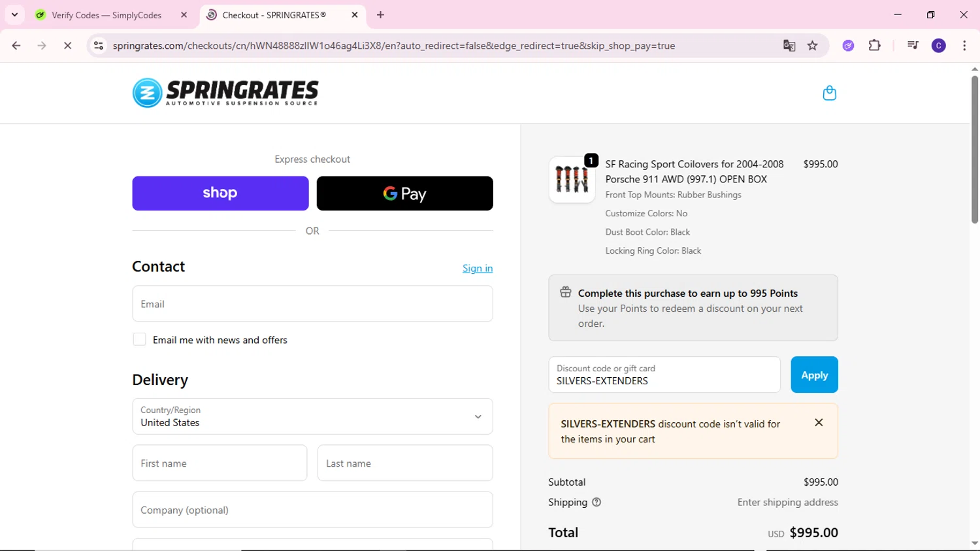
Task: Click the browser address bar URL
Action: (x=394, y=46)
